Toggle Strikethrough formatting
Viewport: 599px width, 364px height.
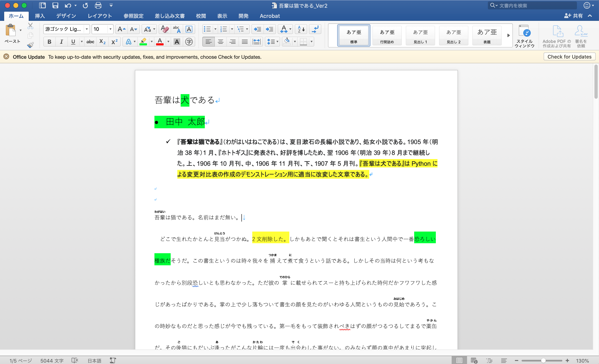(x=90, y=42)
